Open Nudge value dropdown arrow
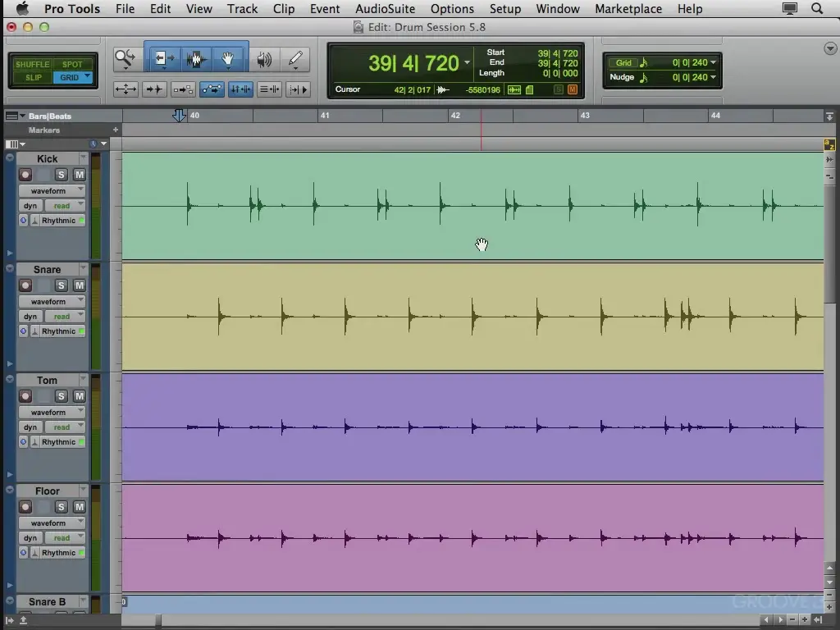The height and width of the screenshot is (630, 840). point(713,77)
